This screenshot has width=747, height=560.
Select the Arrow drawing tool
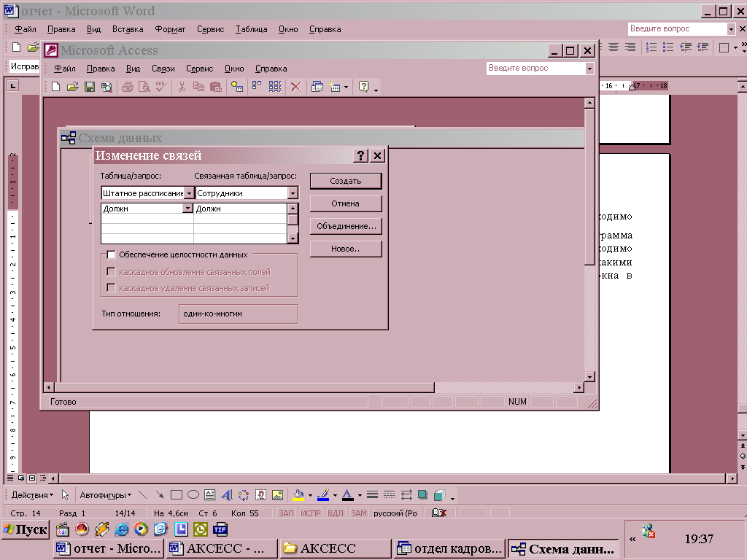[x=159, y=495]
